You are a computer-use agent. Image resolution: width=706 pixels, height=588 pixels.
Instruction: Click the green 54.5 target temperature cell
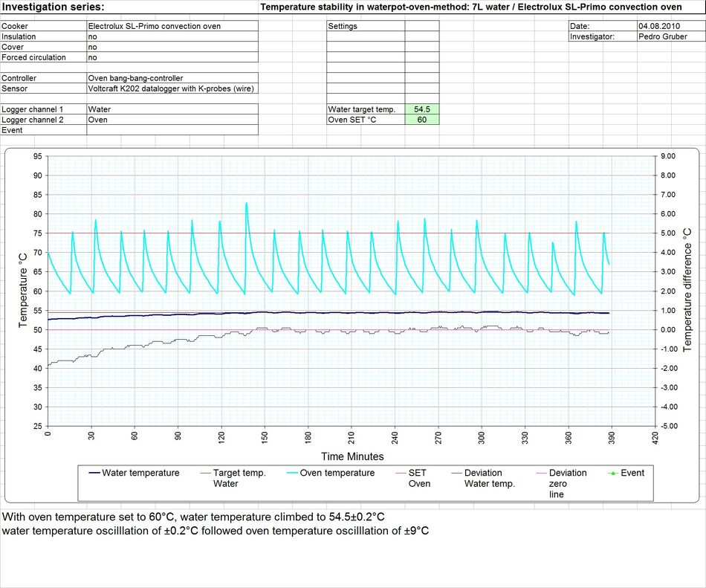coord(422,109)
